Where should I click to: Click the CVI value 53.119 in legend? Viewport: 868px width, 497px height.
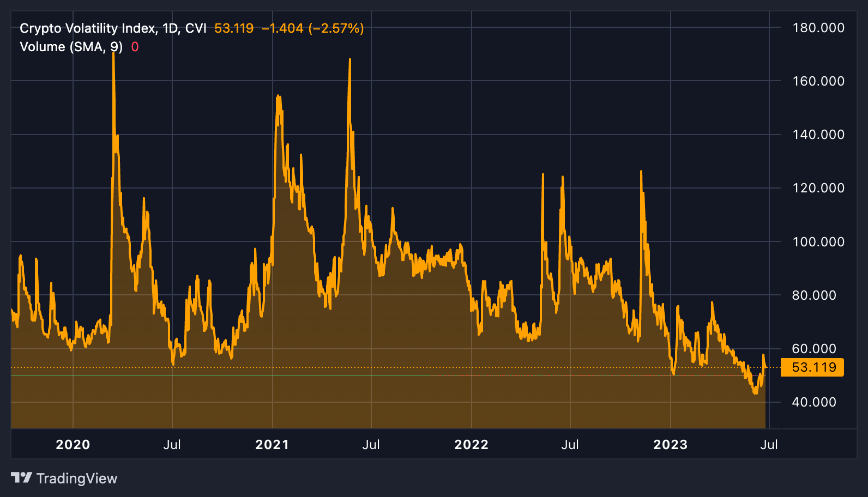point(234,28)
